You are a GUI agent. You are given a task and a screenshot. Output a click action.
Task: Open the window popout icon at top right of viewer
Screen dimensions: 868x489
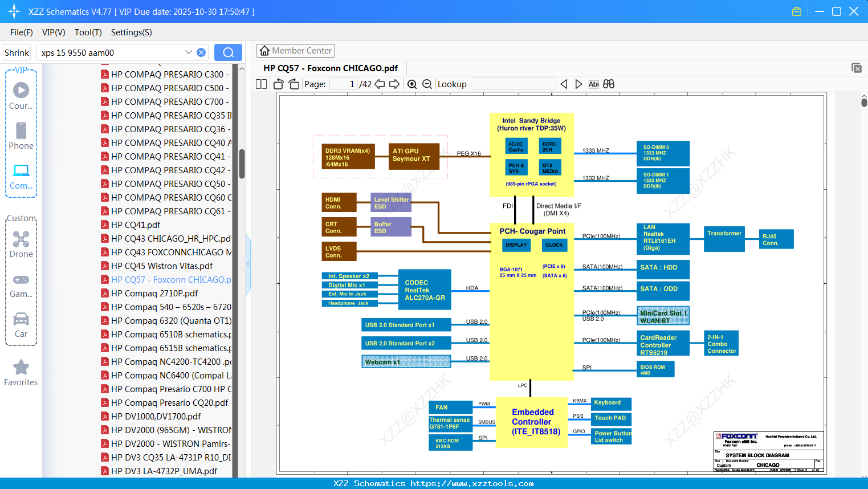pos(857,68)
